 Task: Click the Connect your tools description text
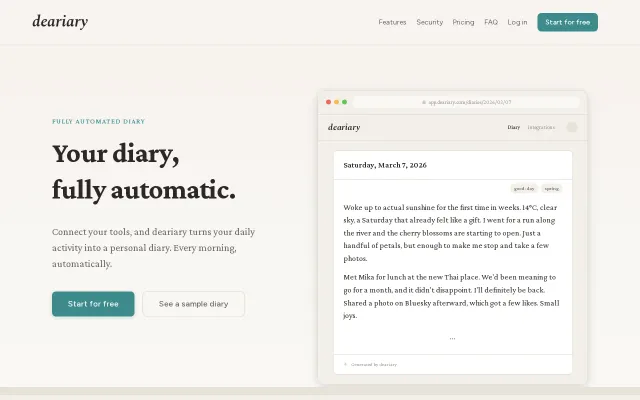click(153, 248)
